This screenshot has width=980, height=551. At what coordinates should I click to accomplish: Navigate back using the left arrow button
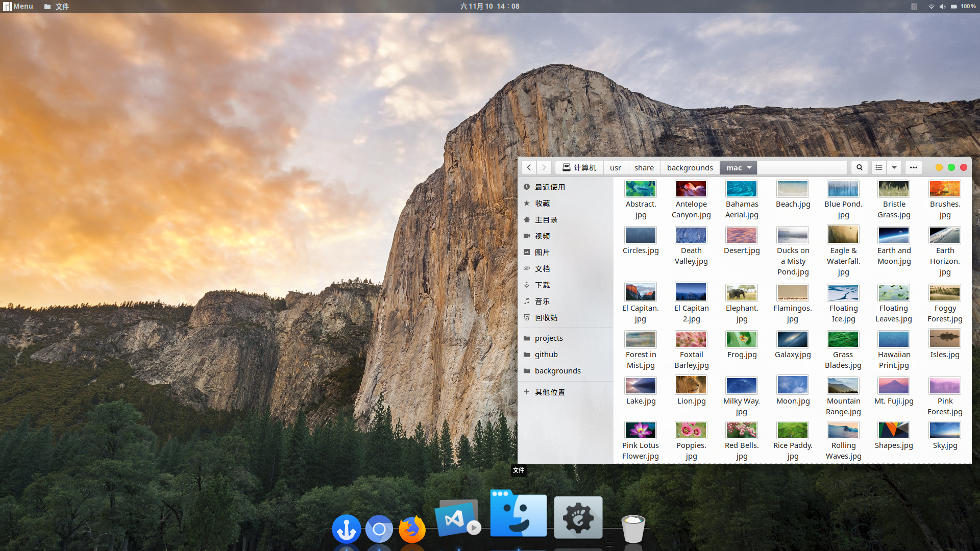[x=529, y=167]
